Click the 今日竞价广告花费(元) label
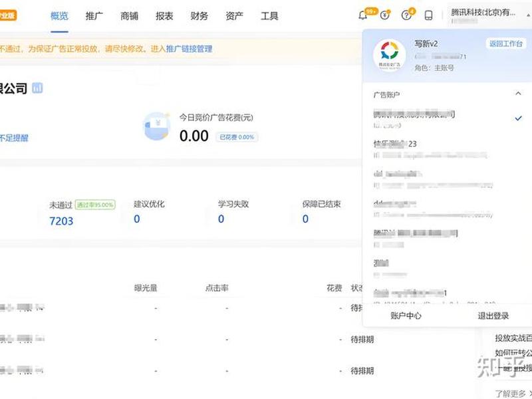 click(216, 118)
